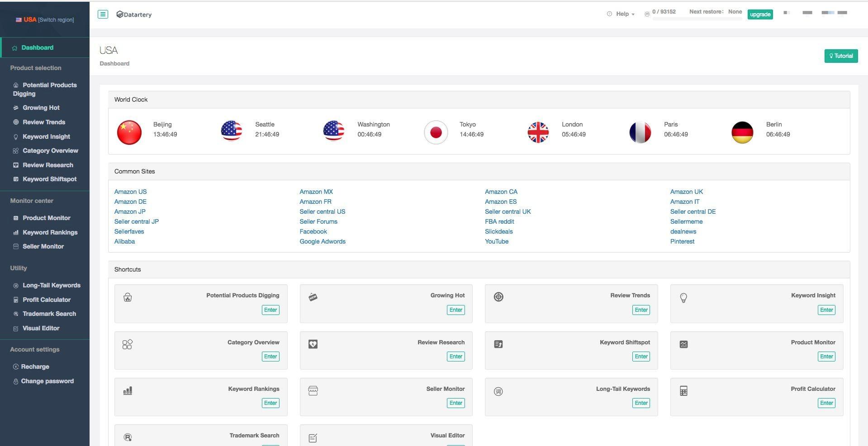Click the credits usage progress bar
This screenshot has height=446, width=868.
click(697, 19)
